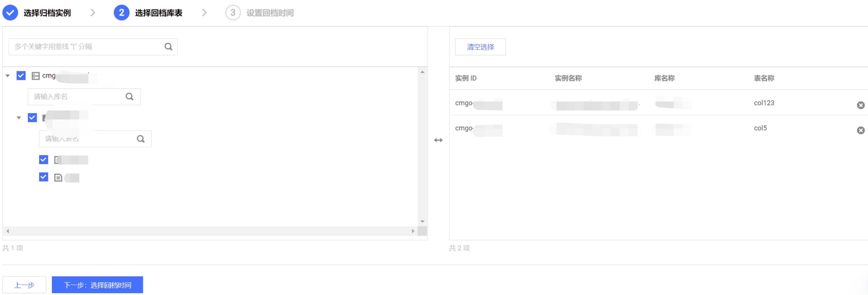Viewport: 868px width, 295px height.
Task: Click 下一步：选择回档时间 button
Action: tap(97, 285)
